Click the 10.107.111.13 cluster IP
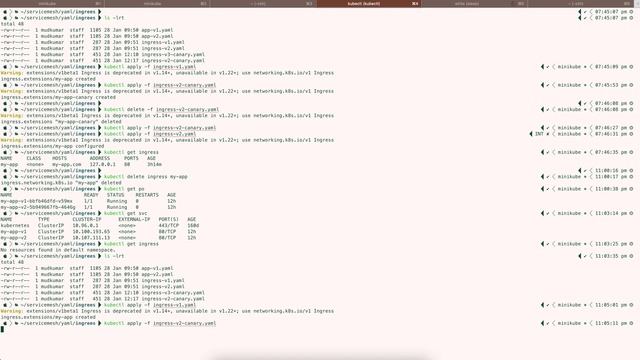Viewport: 640px width, 360px height. [x=91, y=238]
